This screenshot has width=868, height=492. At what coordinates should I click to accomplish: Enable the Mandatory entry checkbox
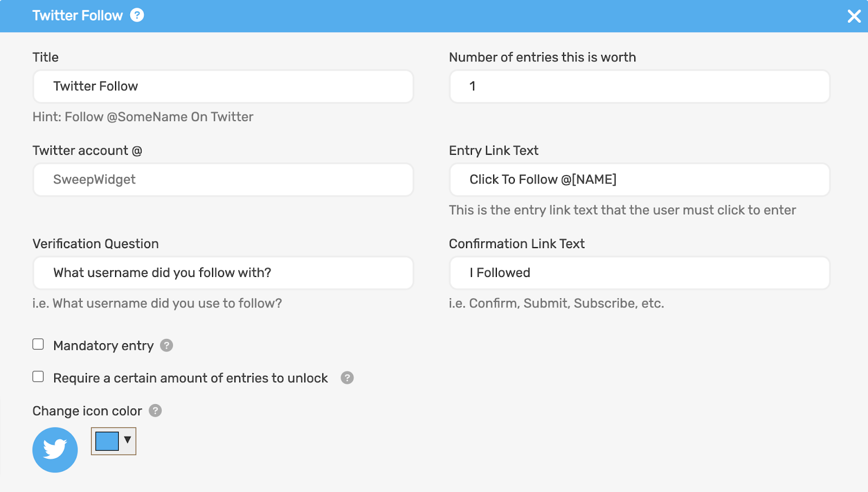point(38,344)
